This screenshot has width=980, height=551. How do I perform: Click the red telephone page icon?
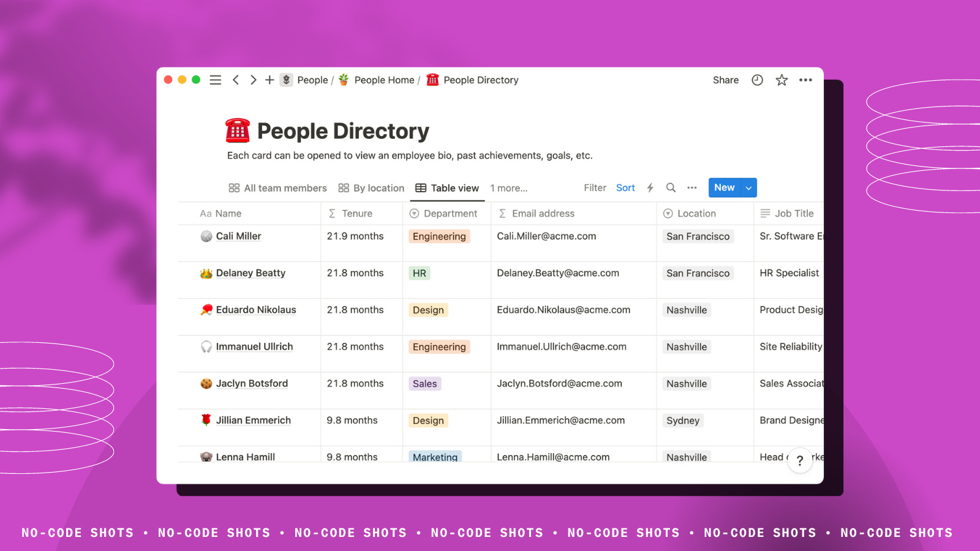click(238, 130)
